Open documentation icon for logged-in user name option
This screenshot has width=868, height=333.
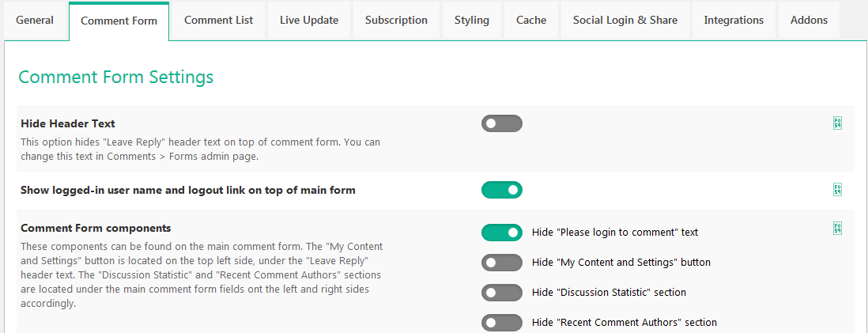point(837,189)
